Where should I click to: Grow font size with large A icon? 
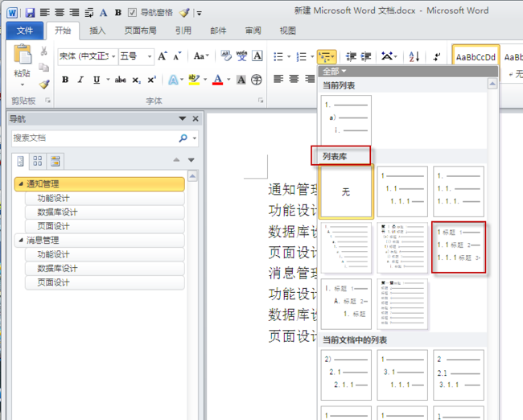coord(162,56)
